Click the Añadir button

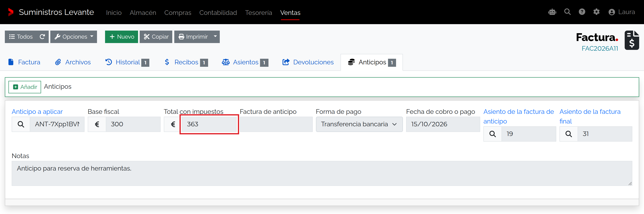25,87
